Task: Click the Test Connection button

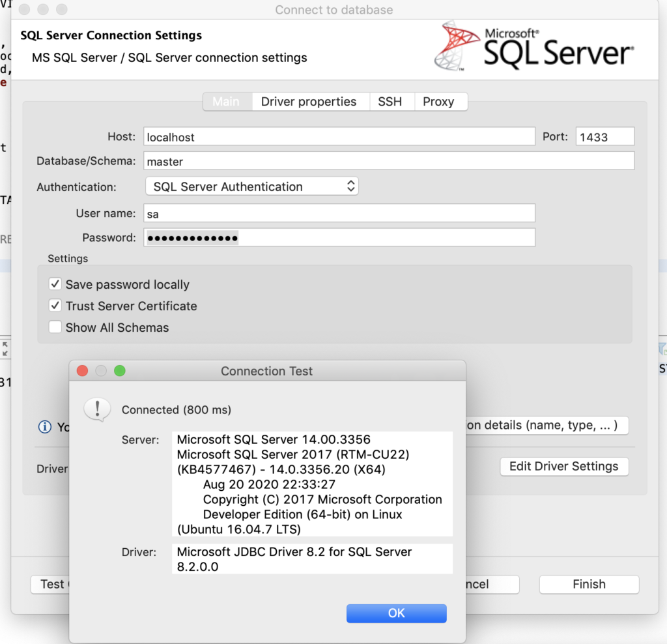Action: point(50,585)
